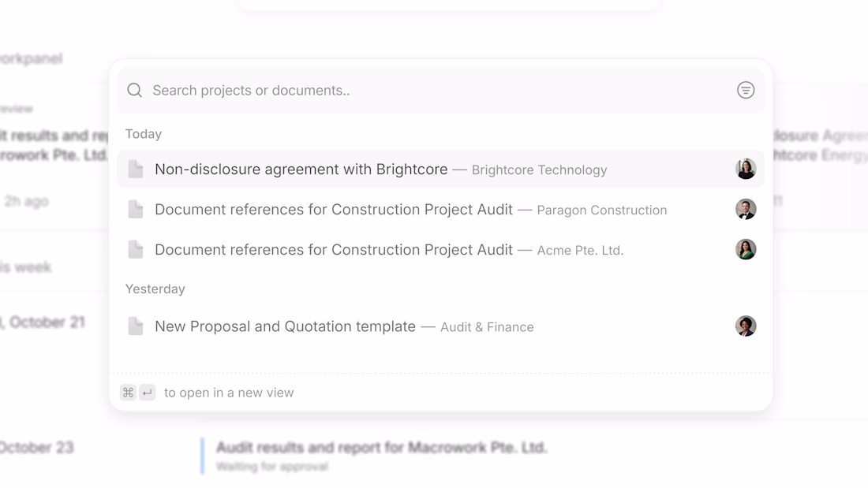Click the avatar on the Audit & Finance row
The width and height of the screenshot is (868, 488).
point(746,326)
